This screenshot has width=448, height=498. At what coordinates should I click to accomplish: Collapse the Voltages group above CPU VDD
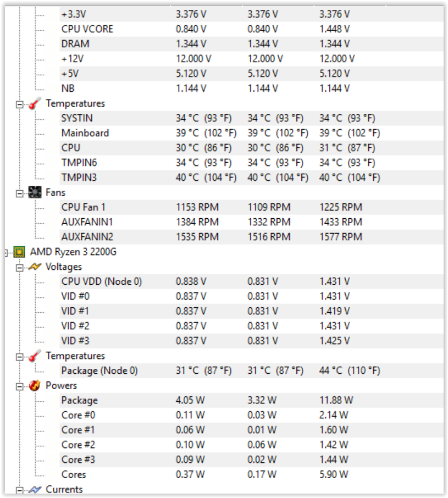coord(20,267)
